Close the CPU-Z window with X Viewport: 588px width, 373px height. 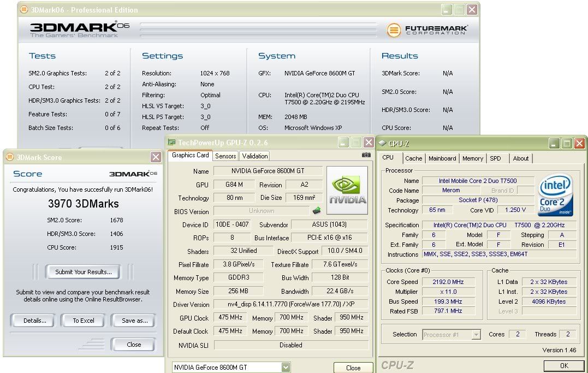coord(579,143)
